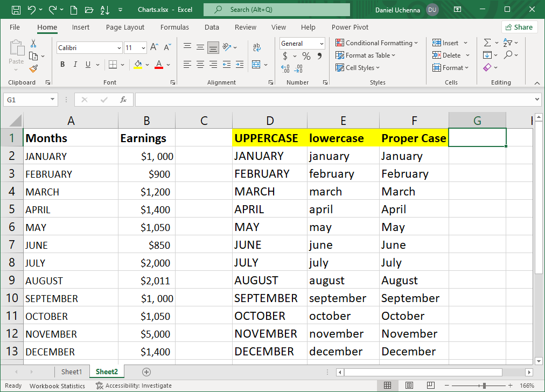Click the AutoSum sigma icon
The height and width of the screenshot is (392, 545).
coord(487,43)
